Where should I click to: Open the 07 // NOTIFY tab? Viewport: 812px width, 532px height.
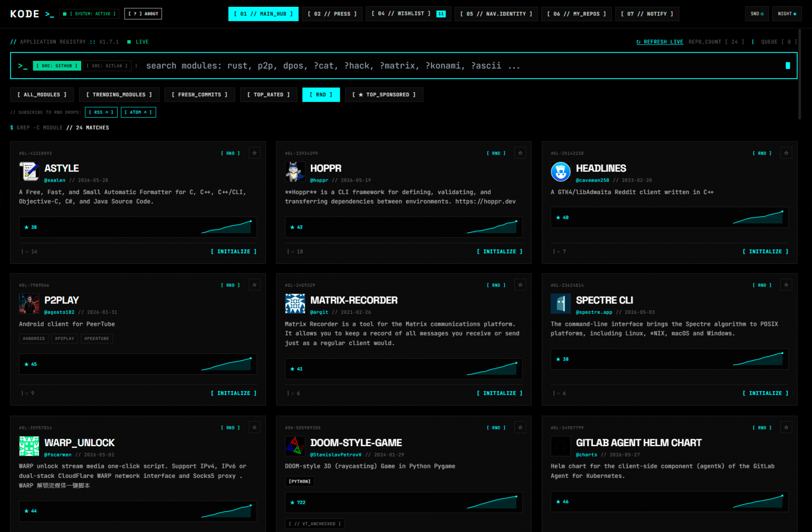coord(647,14)
